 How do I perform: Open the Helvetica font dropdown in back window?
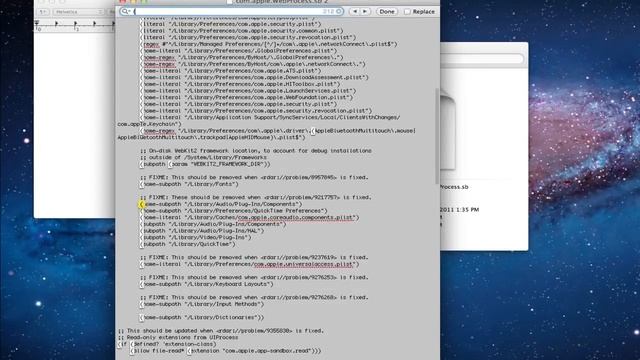pos(78,12)
